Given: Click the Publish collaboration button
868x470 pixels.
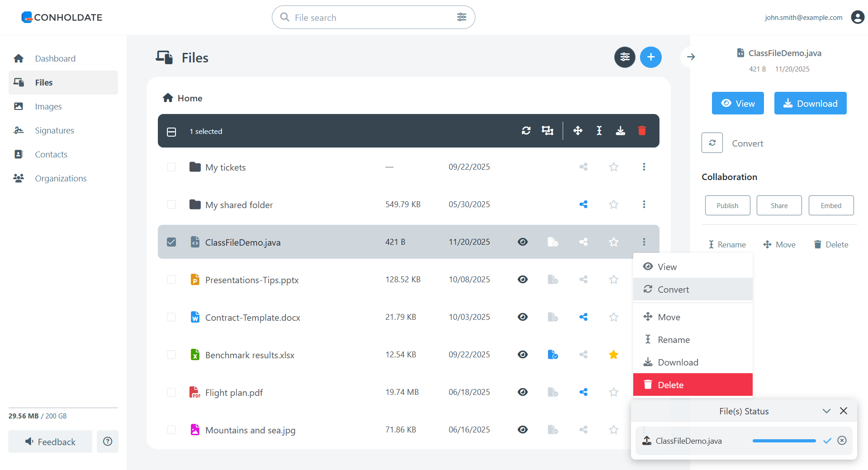Looking at the screenshot, I should coord(727,205).
